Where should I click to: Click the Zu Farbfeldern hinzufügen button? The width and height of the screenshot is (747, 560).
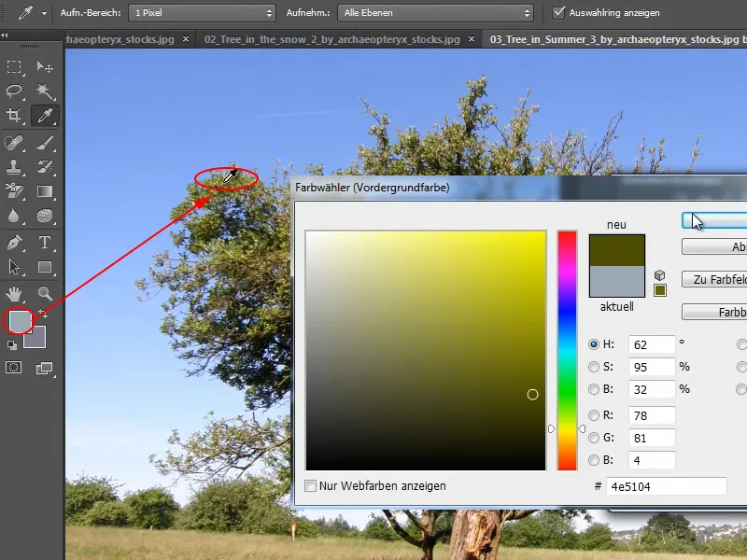(714, 279)
